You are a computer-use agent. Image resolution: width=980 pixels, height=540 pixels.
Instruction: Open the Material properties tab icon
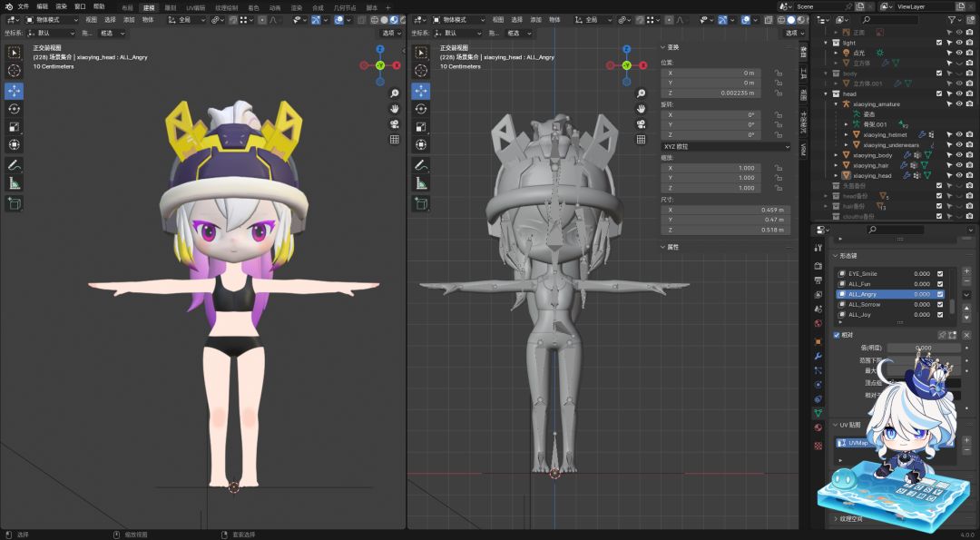[818, 427]
